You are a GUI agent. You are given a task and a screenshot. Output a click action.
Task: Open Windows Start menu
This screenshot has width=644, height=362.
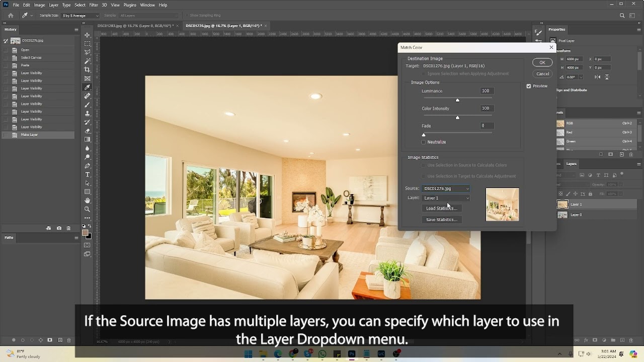(x=248, y=354)
